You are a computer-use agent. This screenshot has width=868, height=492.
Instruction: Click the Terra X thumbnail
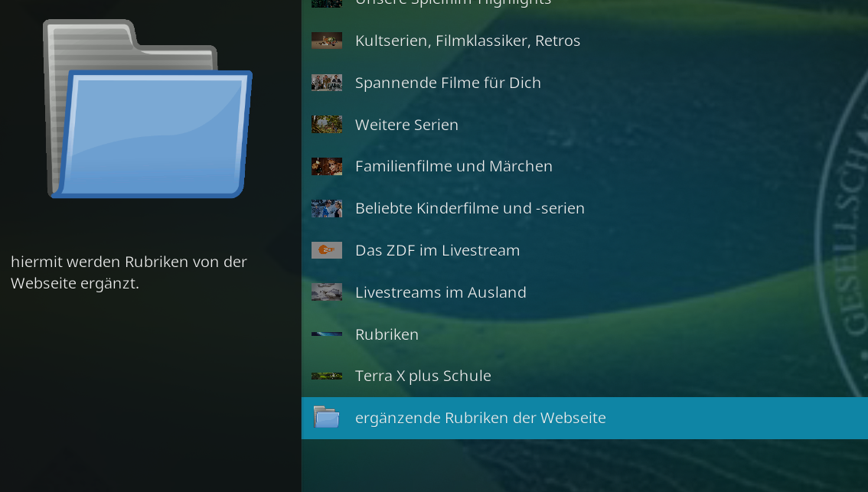(327, 376)
